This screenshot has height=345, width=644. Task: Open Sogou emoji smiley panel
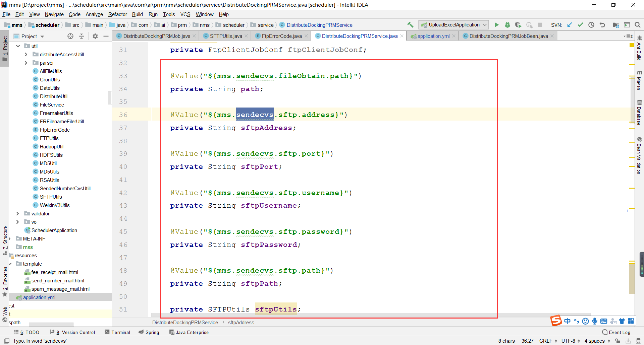pyautogui.click(x=586, y=321)
